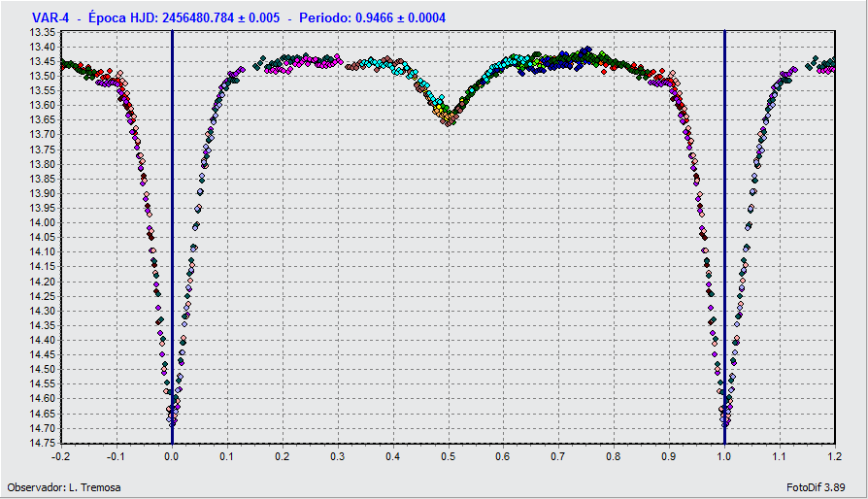Click the FotoDif 3.89 label

point(816,487)
